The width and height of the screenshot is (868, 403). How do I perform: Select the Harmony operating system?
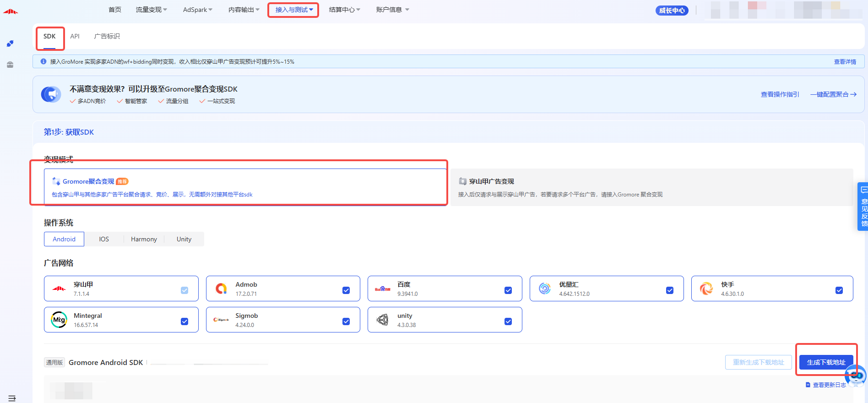coord(144,239)
